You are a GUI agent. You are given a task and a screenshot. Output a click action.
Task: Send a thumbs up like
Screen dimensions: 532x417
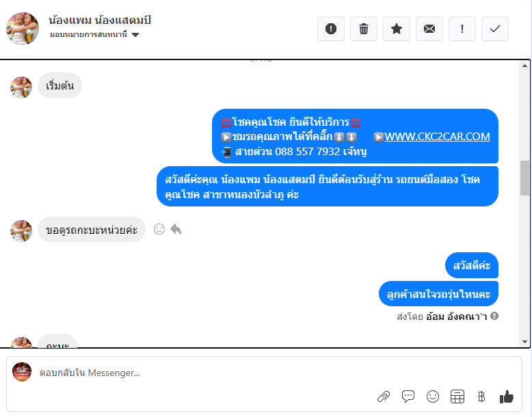click(x=507, y=396)
